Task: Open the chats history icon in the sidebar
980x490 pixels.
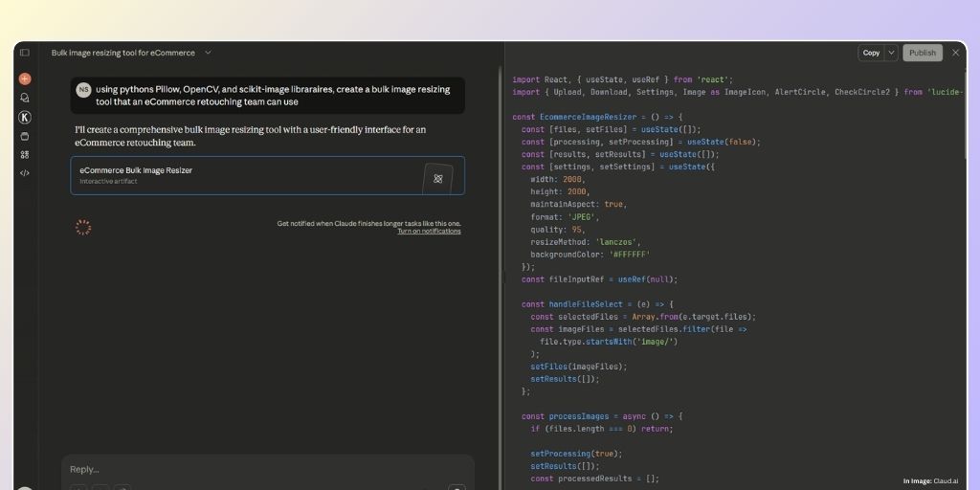Action: point(25,99)
